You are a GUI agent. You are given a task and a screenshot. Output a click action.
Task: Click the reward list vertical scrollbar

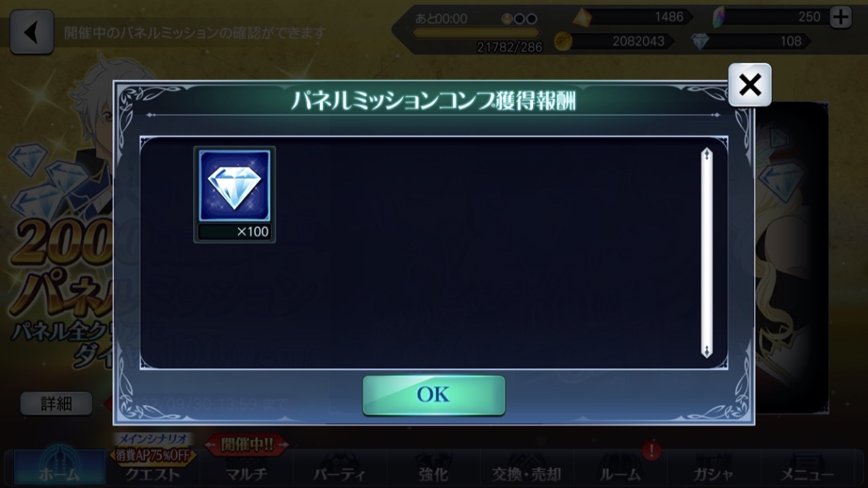707,252
